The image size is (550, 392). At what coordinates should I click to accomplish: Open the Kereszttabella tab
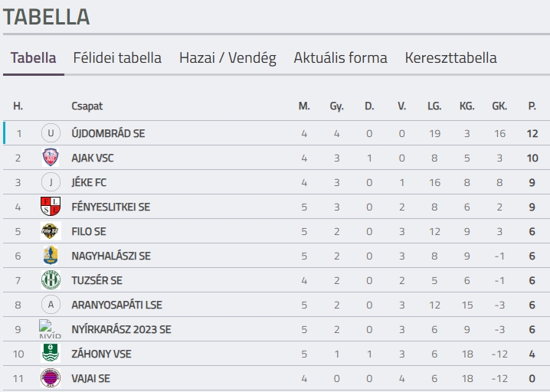(x=450, y=58)
